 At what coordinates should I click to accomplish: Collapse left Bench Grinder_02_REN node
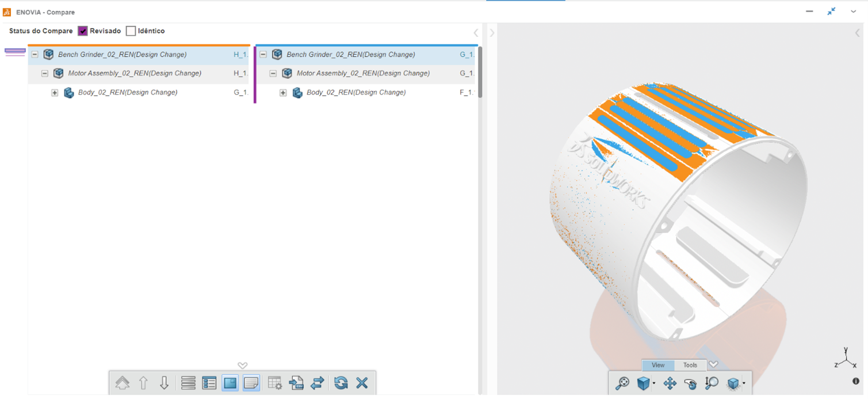point(35,55)
